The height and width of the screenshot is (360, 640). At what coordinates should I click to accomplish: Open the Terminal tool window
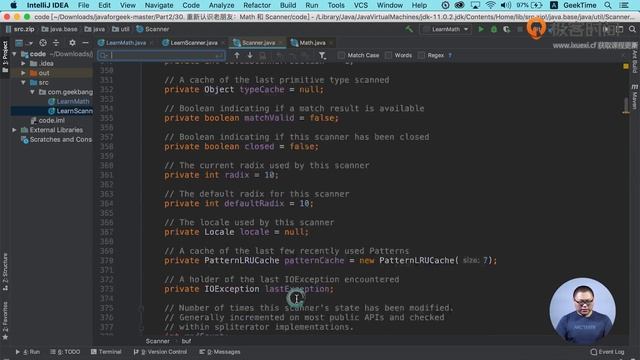click(x=106, y=351)
